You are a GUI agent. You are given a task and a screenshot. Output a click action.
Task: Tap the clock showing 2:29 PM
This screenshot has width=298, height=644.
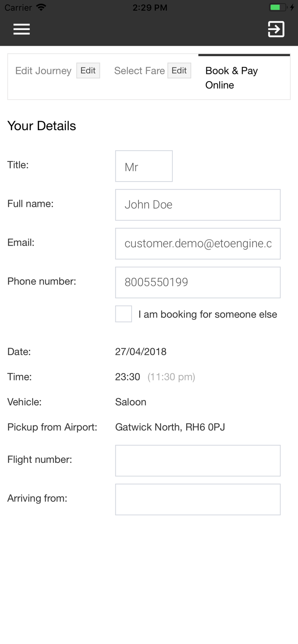point(150,7)
